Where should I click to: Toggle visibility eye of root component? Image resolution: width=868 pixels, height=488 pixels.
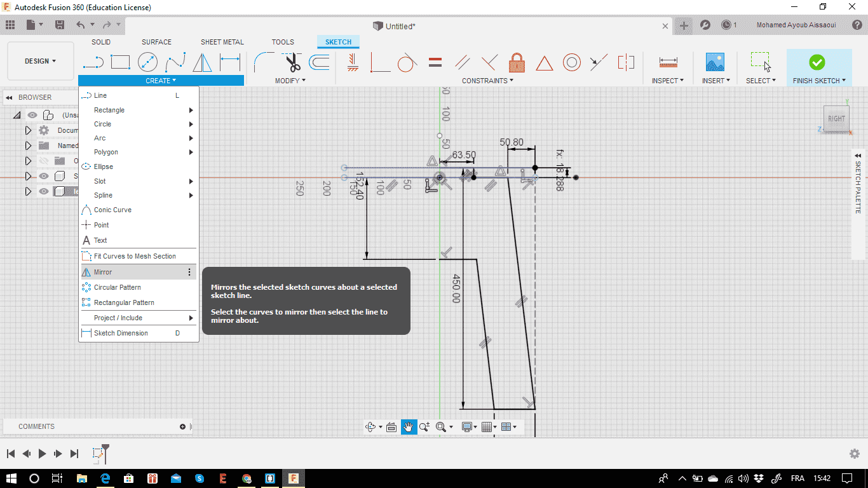(32, 115)
